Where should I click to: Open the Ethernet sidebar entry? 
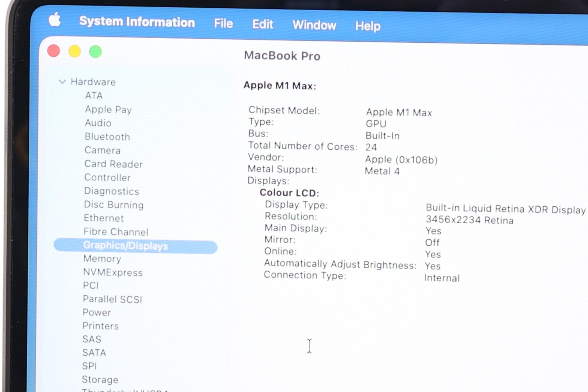click(104, 218)
